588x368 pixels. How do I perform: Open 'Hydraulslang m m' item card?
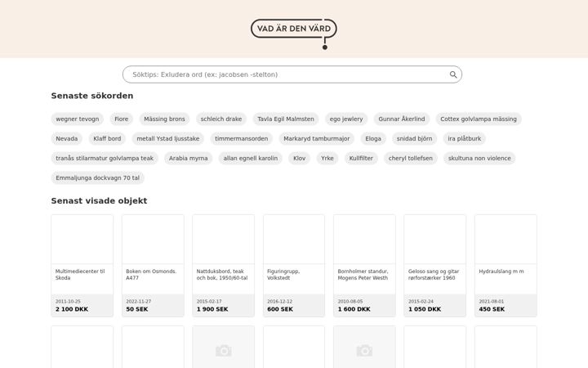coord(506,266)
